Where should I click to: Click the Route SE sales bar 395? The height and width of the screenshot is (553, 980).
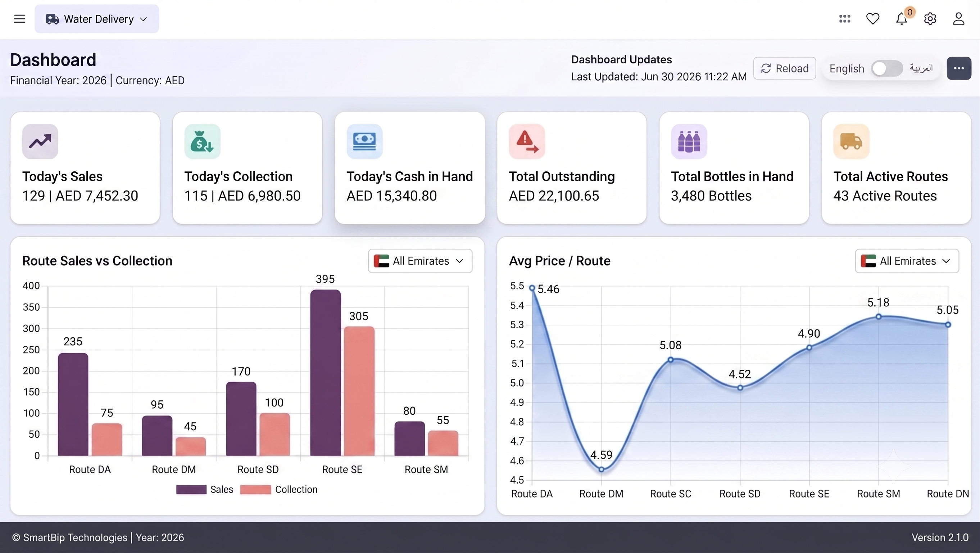pos(325,373)
